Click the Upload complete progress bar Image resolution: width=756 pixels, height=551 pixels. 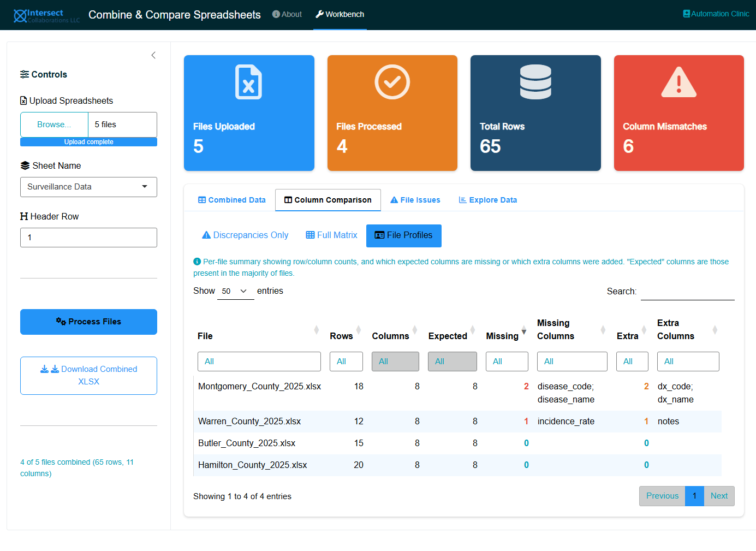tap(88, 141)
